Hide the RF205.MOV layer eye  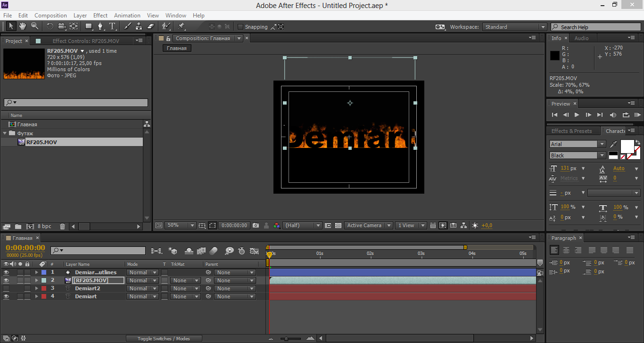tap(6, 280)
